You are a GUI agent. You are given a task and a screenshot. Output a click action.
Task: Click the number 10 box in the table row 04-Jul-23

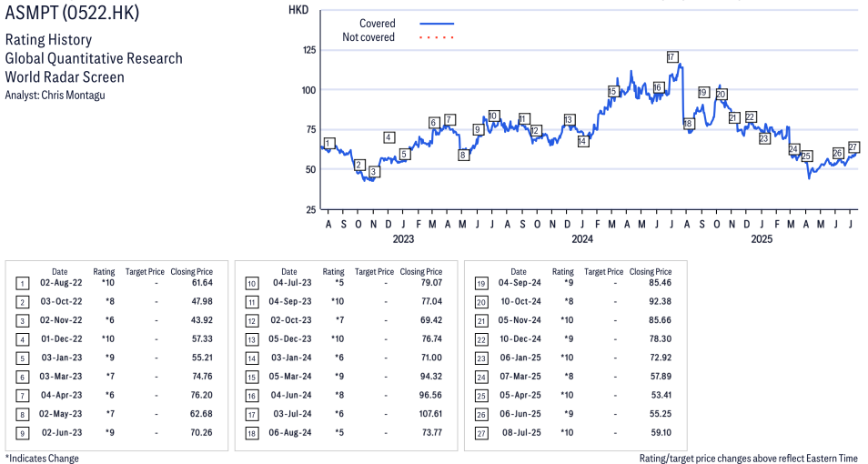[x=252, y=284]
